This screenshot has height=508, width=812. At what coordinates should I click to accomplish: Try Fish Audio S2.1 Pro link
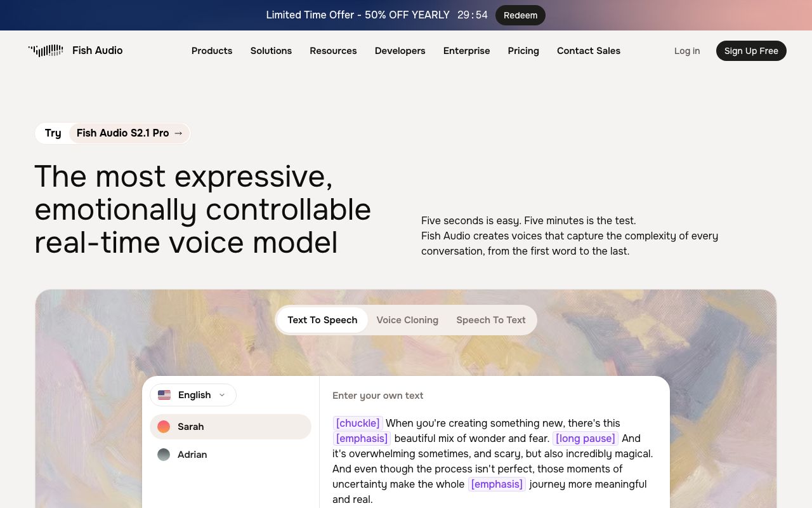[129, 133]
